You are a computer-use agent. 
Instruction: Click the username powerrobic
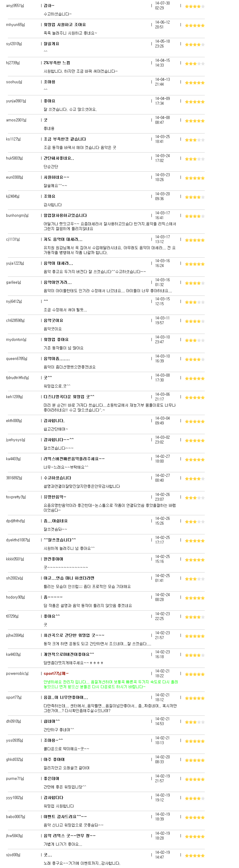(17, 674)
